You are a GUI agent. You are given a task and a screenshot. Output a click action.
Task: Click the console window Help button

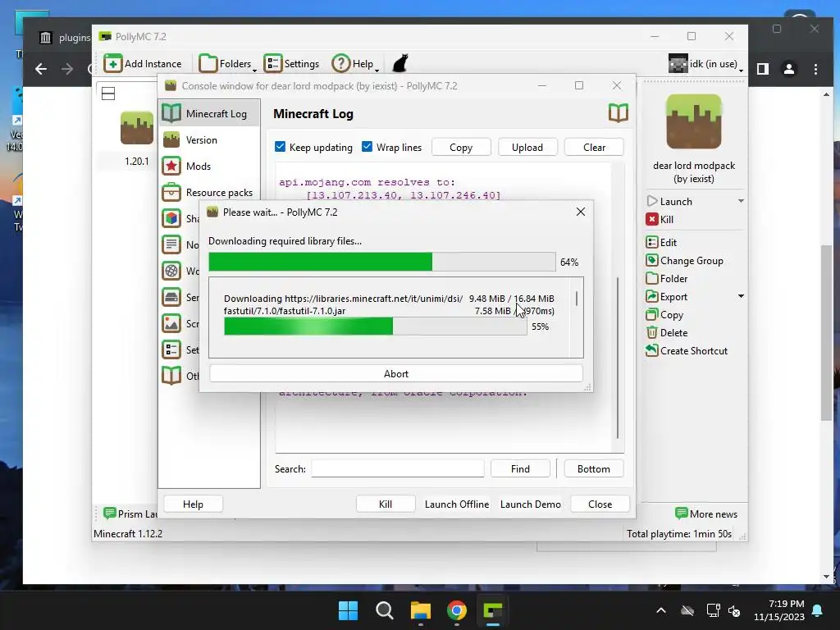193,504
